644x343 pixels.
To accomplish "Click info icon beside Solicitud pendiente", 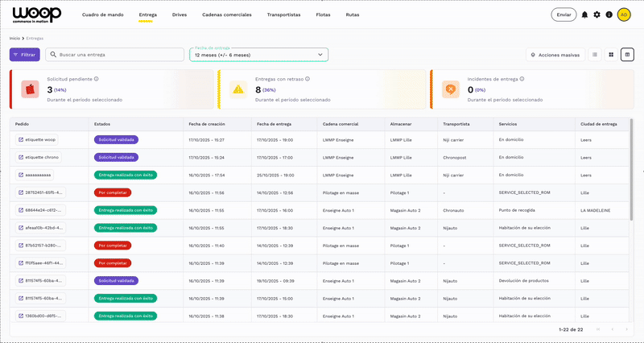I will [x=97, y=79].
